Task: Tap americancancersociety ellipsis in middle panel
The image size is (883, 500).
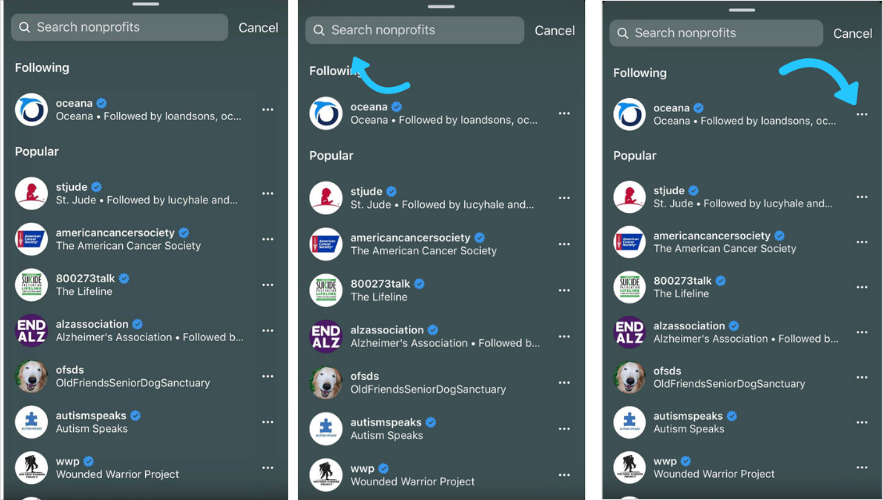Action: click(564, 244)
